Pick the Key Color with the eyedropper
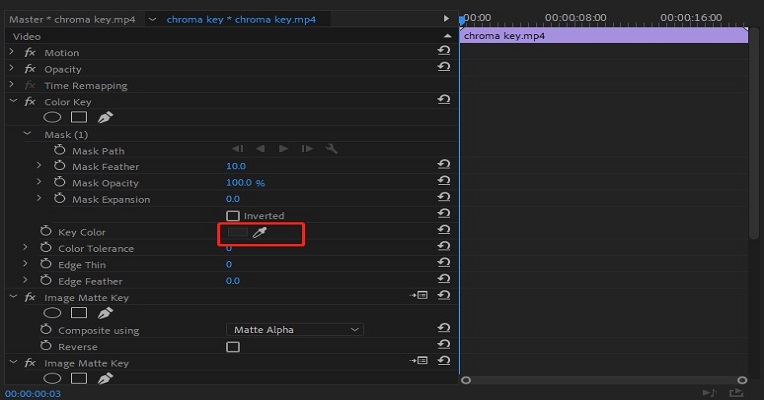764x400 pixels. 260,232
